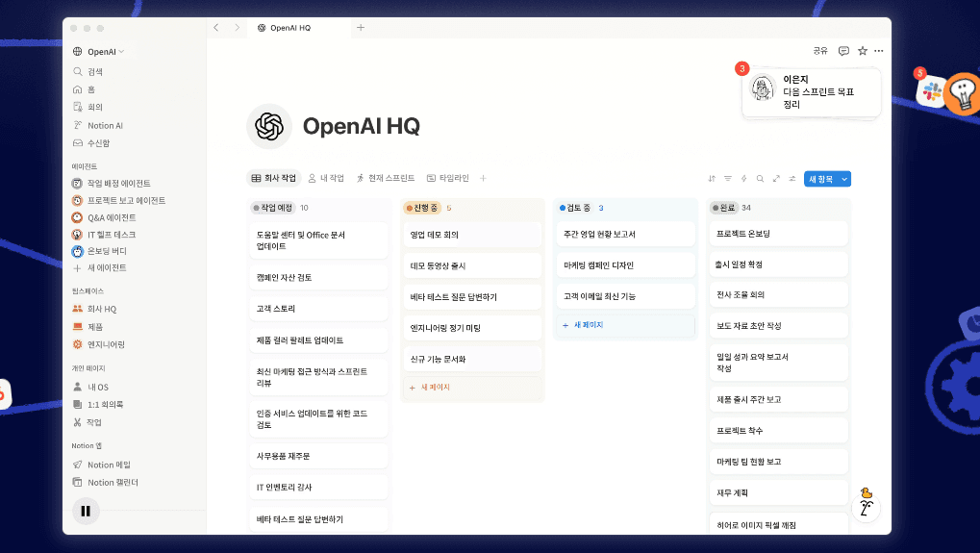Open the 고객 스토리 card
Screen dimensions: 980x553
318,309
